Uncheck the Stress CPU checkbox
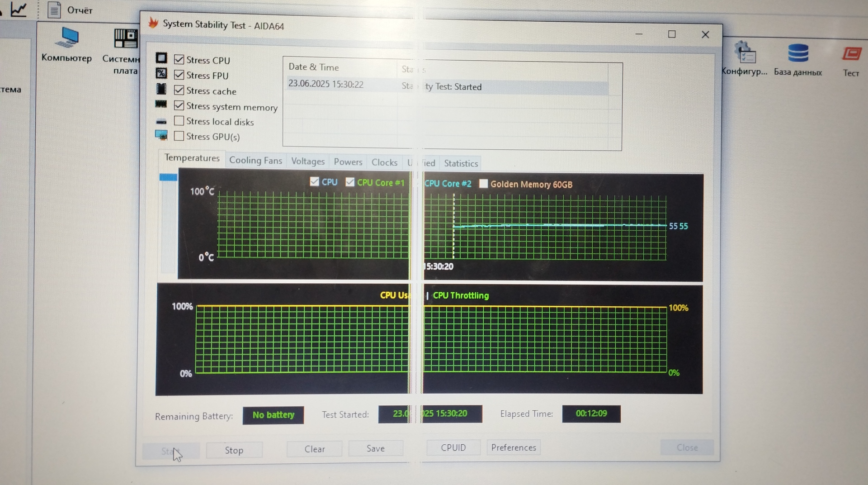The image size is (868, 485). pos(179,60)
